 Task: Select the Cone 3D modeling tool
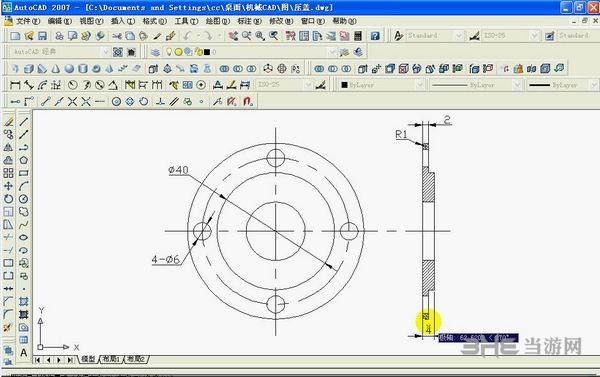[x=56, y=69]
